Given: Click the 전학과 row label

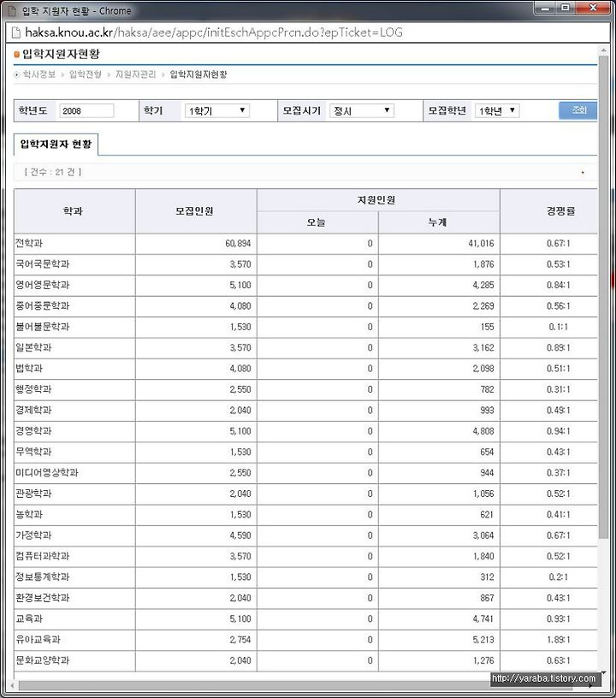Looking at the screenshot, I should (x=29, y=244).
